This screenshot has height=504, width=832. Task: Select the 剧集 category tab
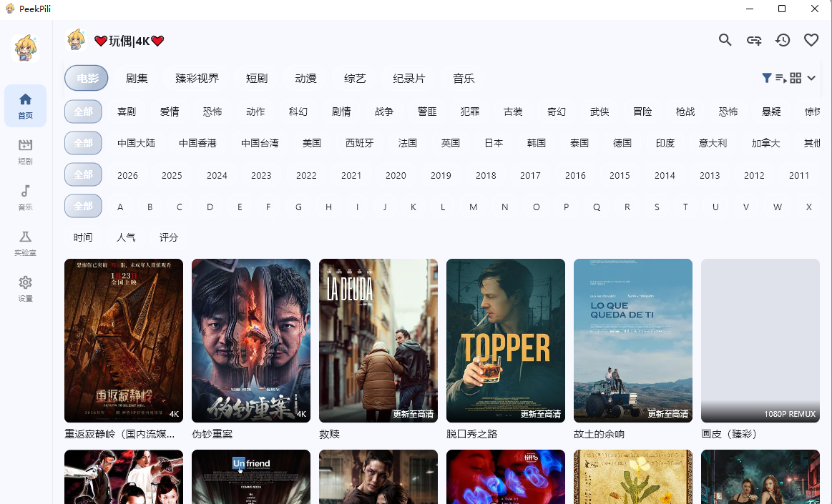pyautogui.click(x=137, y=79)
